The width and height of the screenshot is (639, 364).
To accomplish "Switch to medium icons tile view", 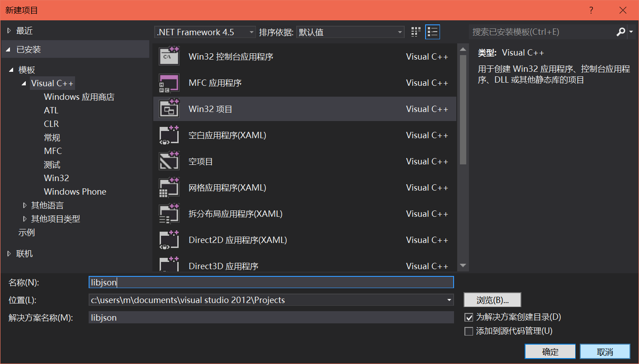I will (x=416, y=32).
